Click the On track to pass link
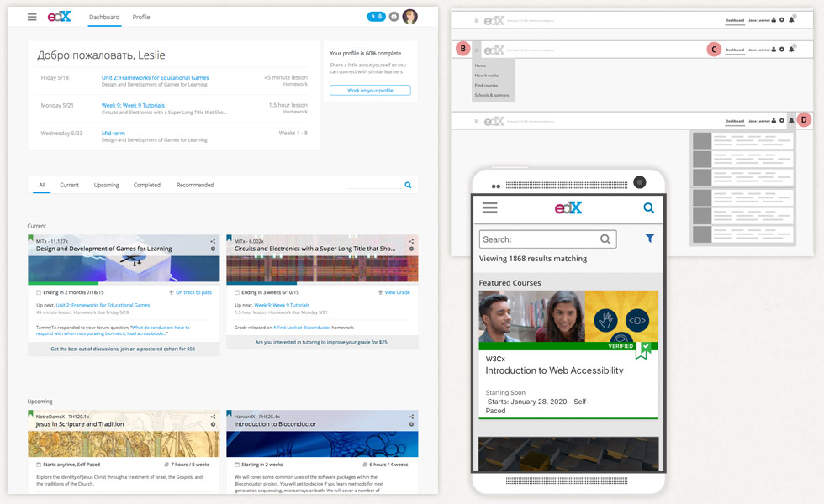This screenshot has width=824, height=504. coord(193,292)
